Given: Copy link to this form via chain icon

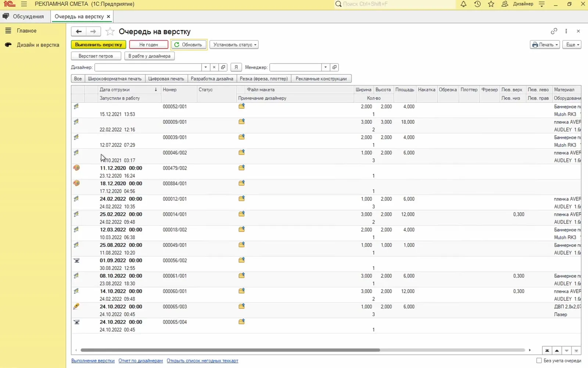Looking at the screenshot, I should tap(554, 31).
